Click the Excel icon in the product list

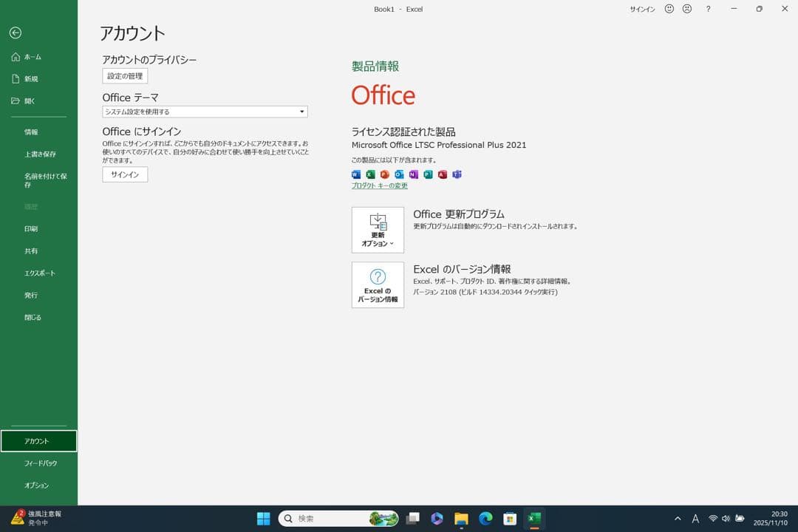click(x=371, y=174)
